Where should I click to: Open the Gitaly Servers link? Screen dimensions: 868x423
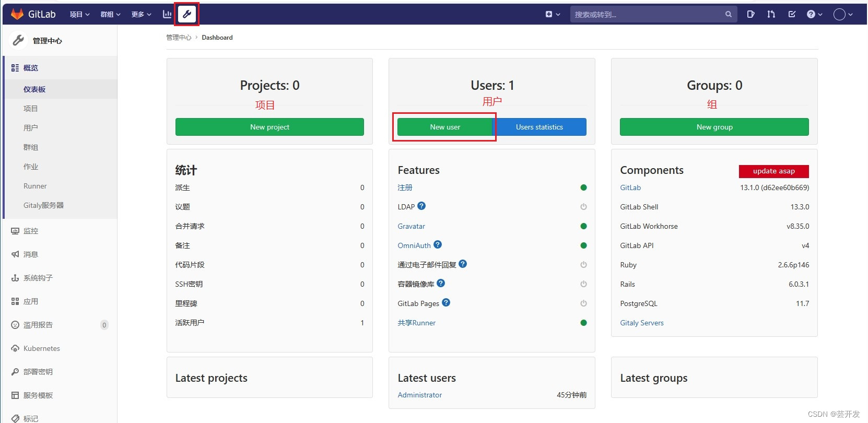(x=642, y=323)
